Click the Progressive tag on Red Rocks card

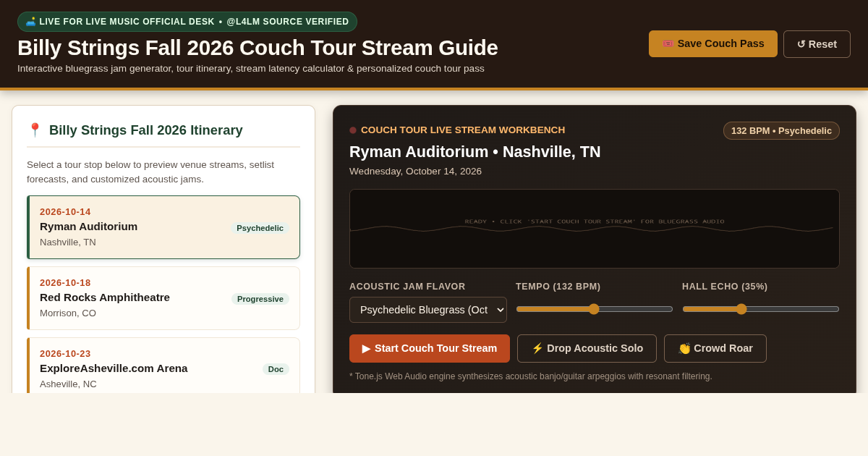coord(260,299)
